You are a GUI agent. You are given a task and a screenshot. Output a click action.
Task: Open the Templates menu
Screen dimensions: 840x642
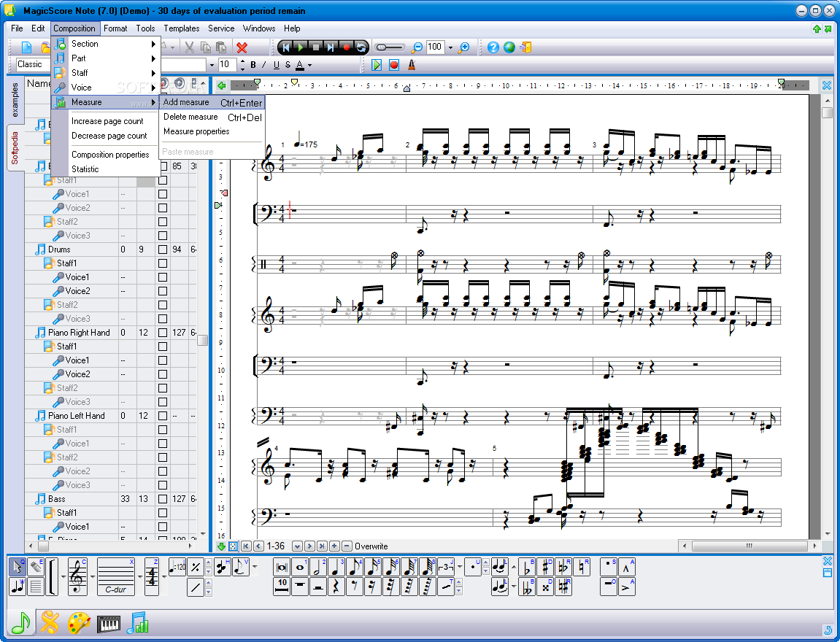point(182,28)
